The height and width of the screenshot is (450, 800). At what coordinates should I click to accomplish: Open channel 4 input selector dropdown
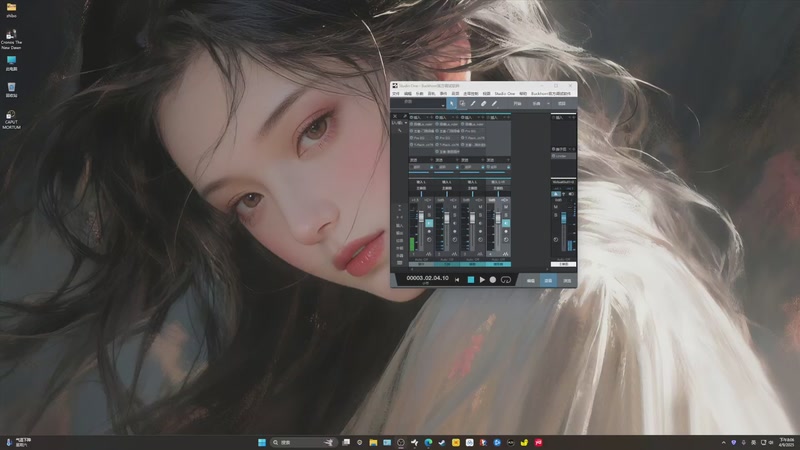pos(498,182)
